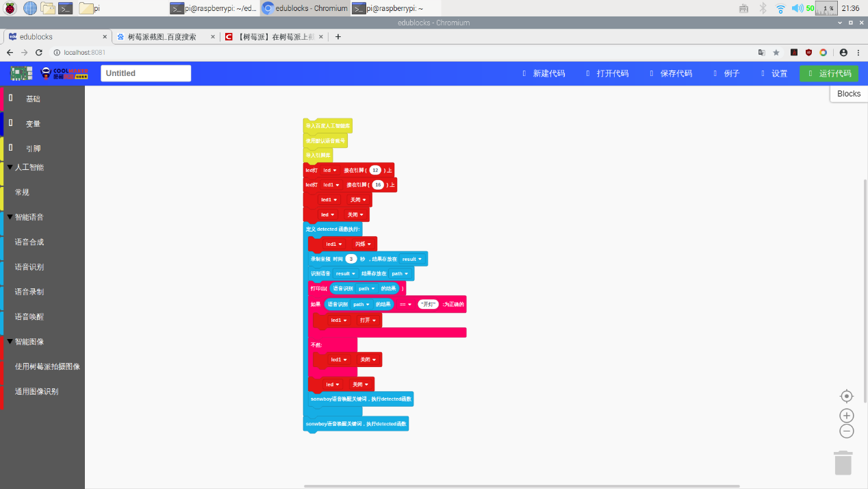Run program with 运行代码 button

(829, 73)
